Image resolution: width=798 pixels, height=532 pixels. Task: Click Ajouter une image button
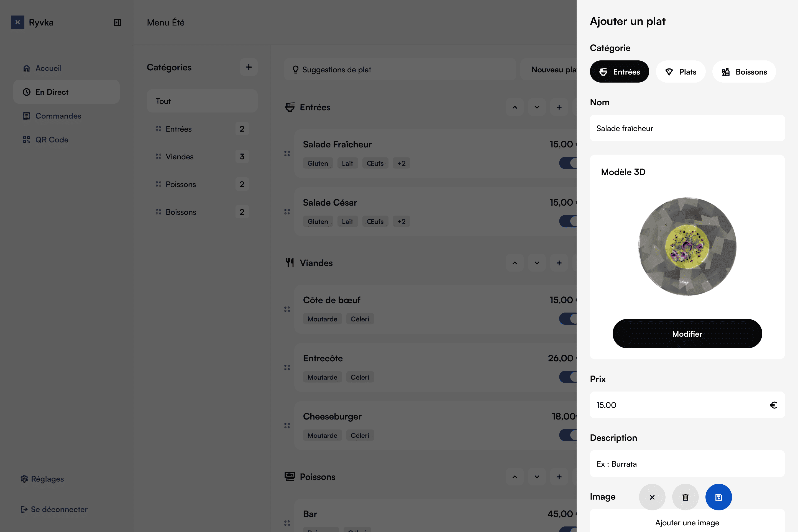[x=687, y=523]
